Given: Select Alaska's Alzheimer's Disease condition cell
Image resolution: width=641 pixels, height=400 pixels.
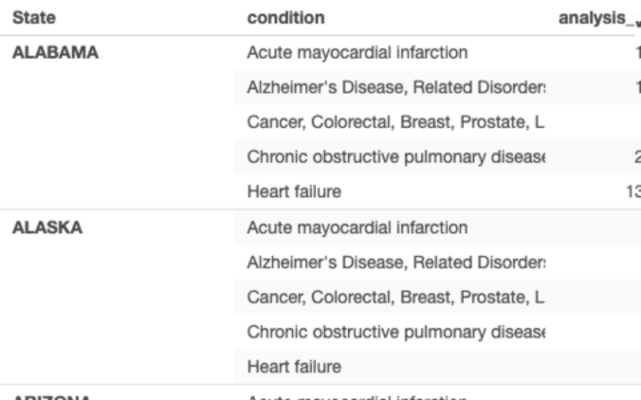Looking at the screenshot, I should pyautogui.click(x=396, y=262).
